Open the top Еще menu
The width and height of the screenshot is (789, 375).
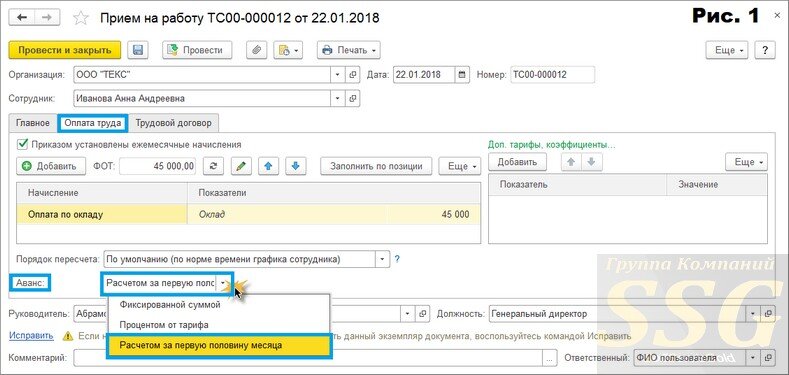(x=728, y=50)
